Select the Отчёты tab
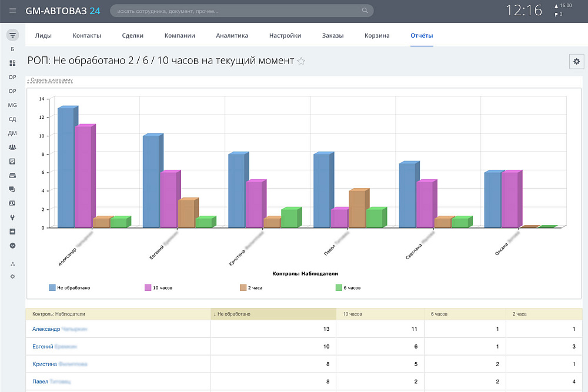Screen dimensions: 588x392 tap(422, 36)
